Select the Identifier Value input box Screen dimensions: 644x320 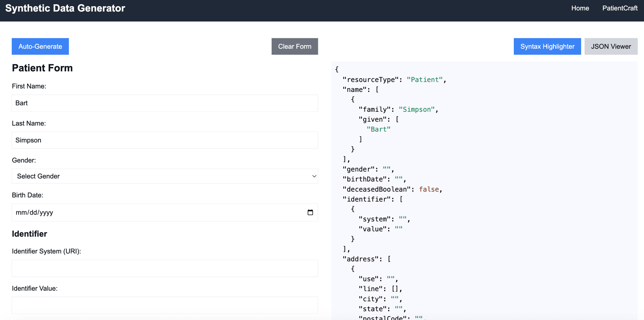click(164, 305)
